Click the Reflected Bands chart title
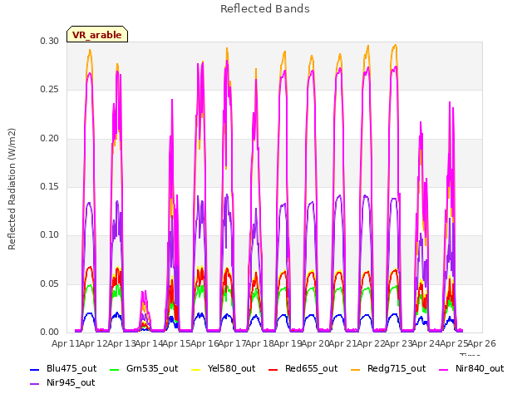Screen dimensions: 532x399 point(265,9)
